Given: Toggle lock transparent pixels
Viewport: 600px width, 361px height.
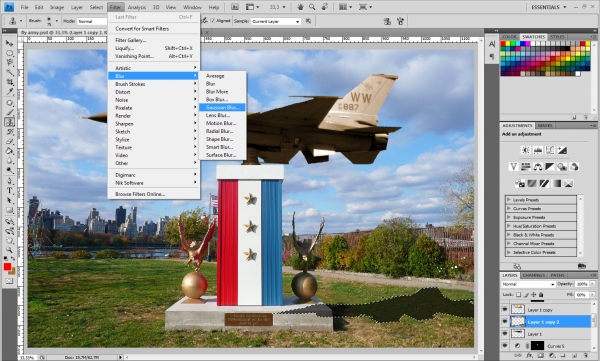Looking at the screenshot, I should [x=518, y=294].
